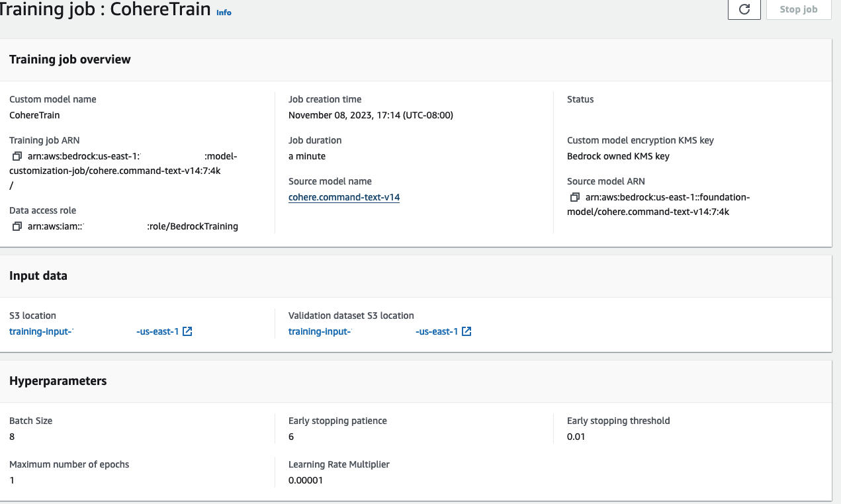Click the Training job overview heading
This screenshot has width=841, height=504.
70,60
